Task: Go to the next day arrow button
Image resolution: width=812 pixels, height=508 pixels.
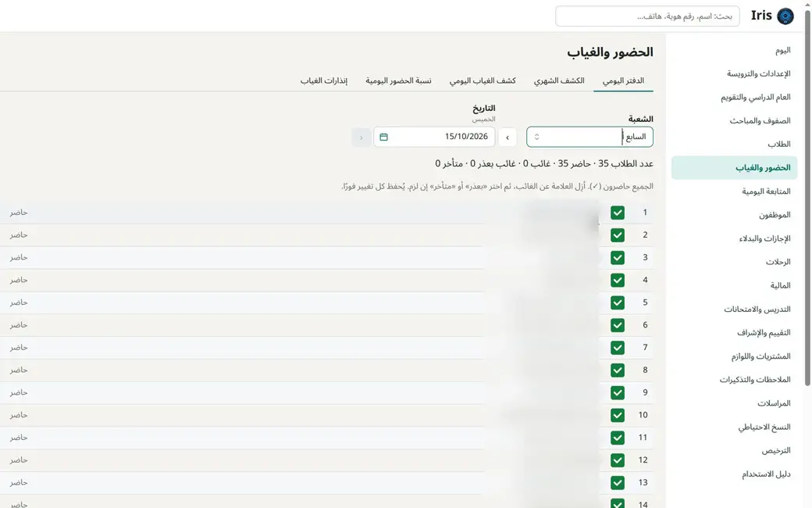Action: [x=507, y=138]
